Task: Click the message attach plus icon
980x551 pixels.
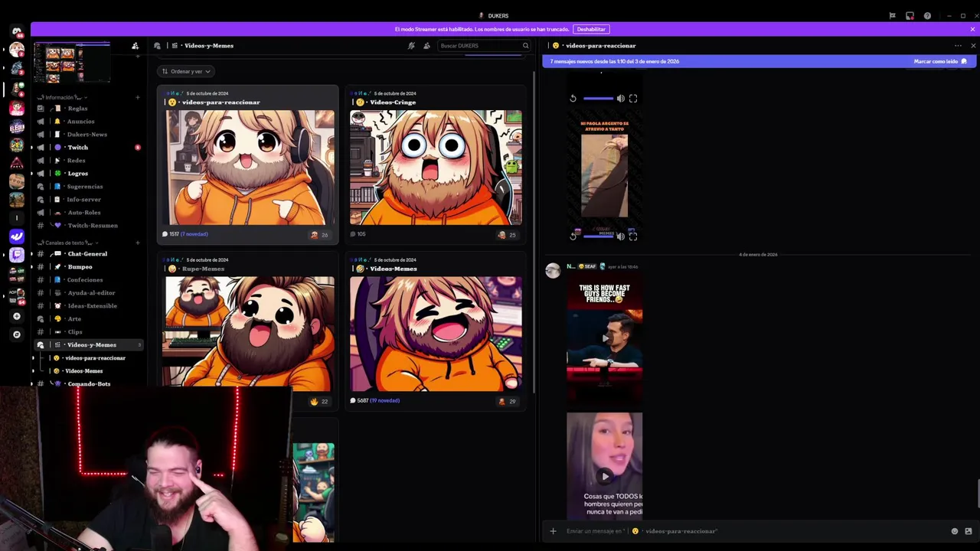Action: point(553,531)
